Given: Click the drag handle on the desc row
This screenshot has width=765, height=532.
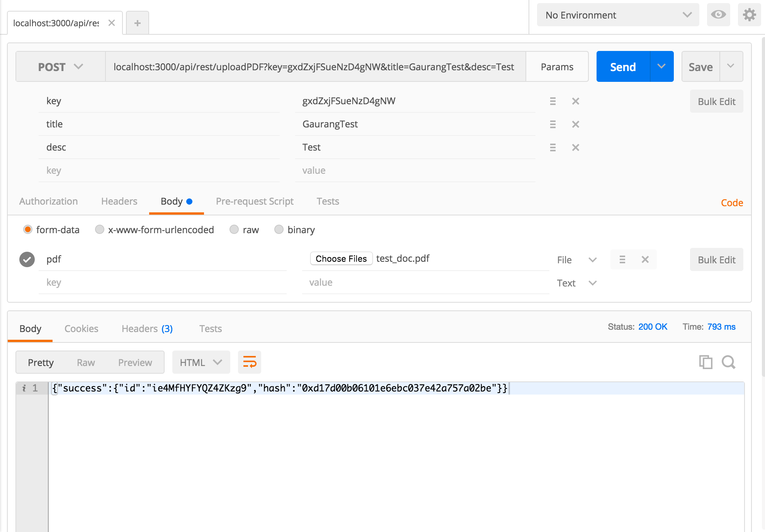Looking at the screenshot, I should tap(552, 147).
